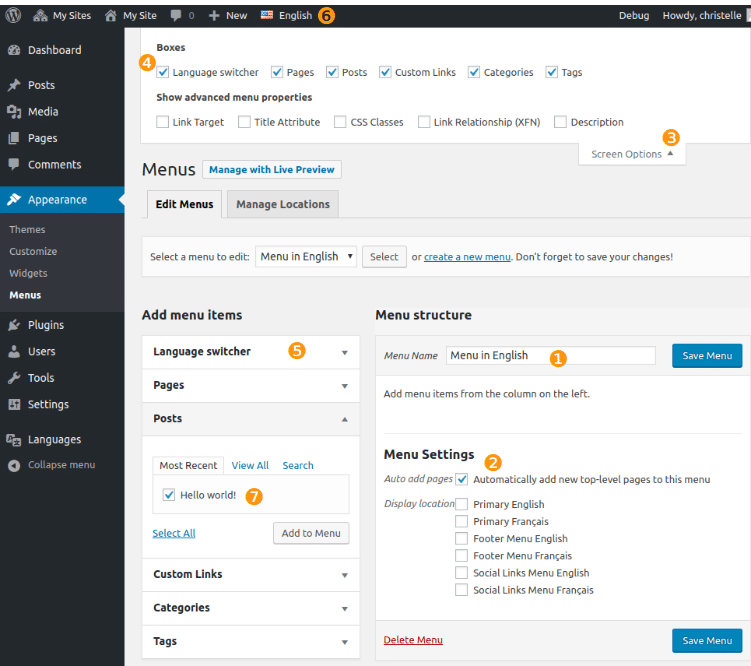Click the Posts pushpin icon
Image resolution: width=751 pixels, height=666 pixels.
tap(14, 85)
